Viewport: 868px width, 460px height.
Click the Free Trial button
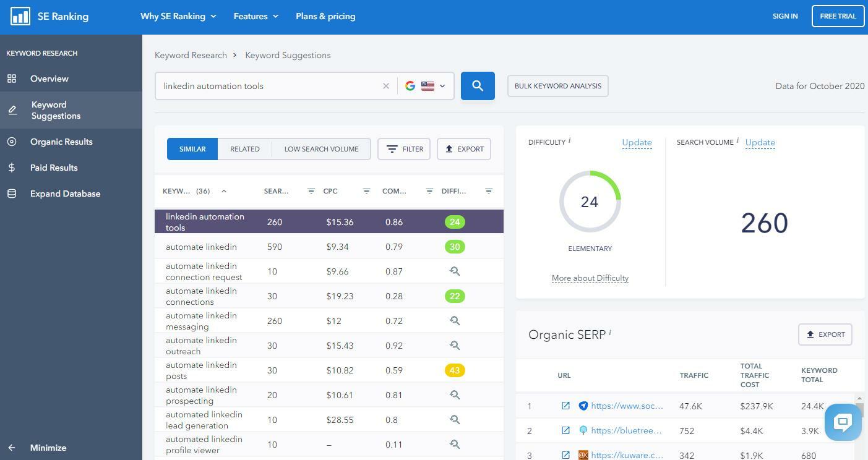coord(838,16)
